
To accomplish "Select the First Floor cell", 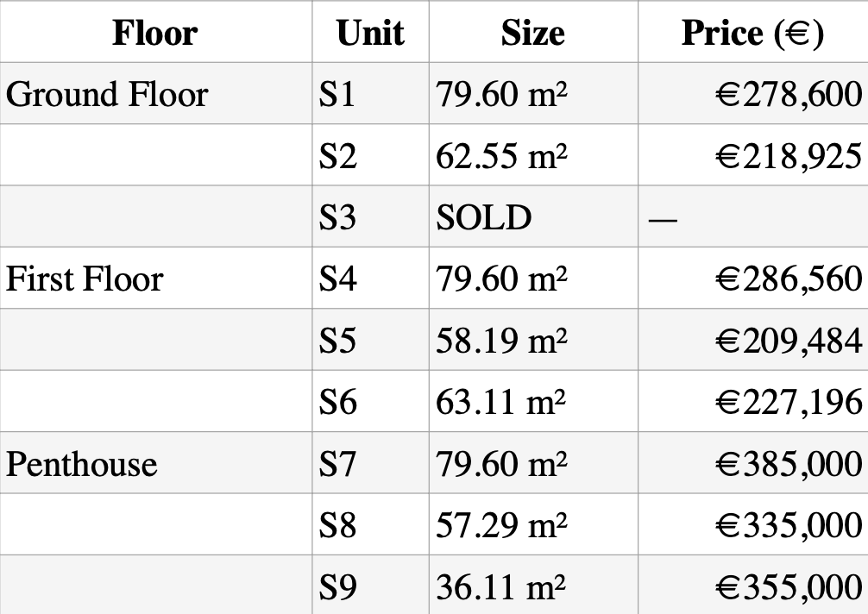I will (x=85, y=279).
